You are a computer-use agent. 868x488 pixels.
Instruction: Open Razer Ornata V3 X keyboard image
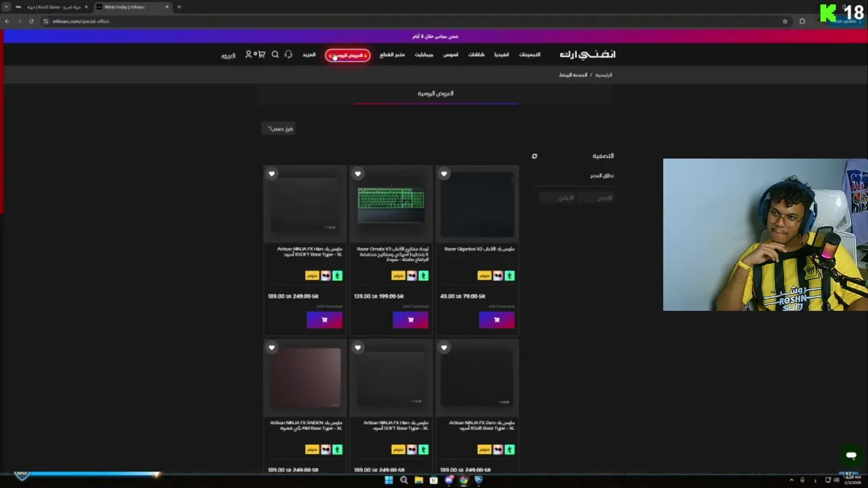pos(391,205)
